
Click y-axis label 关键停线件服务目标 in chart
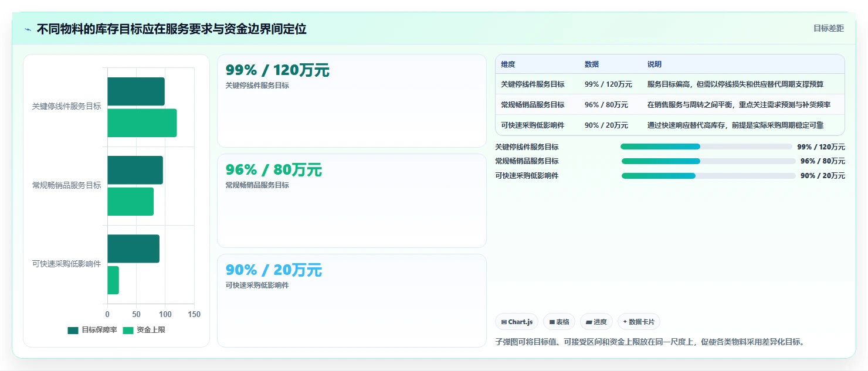point(66,107)
